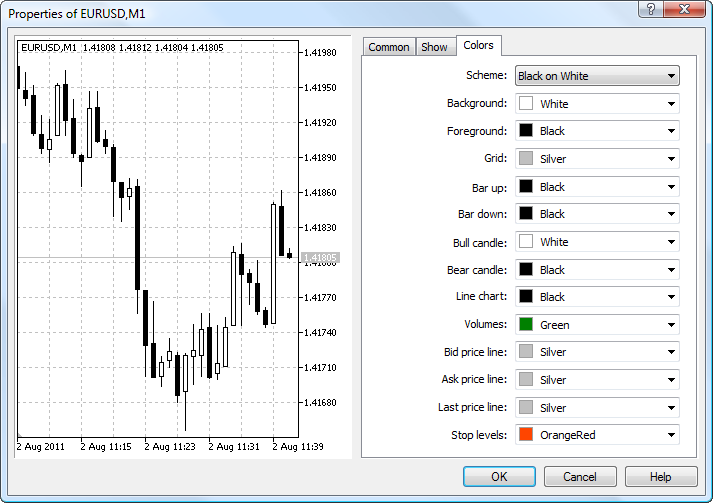The image size is (713, 503).
Task: Click the 1.41680 price axis label
Action: (x=320, y=402)
